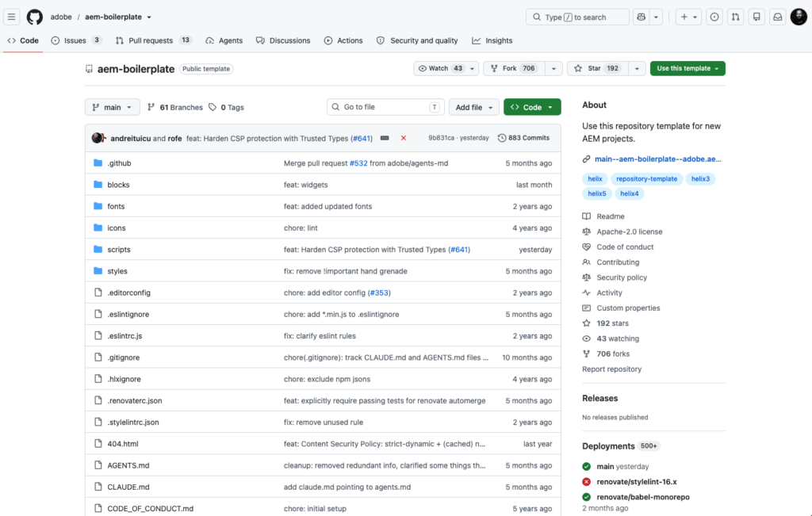Click the eye icon next to 43 watching
Image resolution: width=812 pixels, height=516 pixels.
pyautogui.click(x=586, y=338)
